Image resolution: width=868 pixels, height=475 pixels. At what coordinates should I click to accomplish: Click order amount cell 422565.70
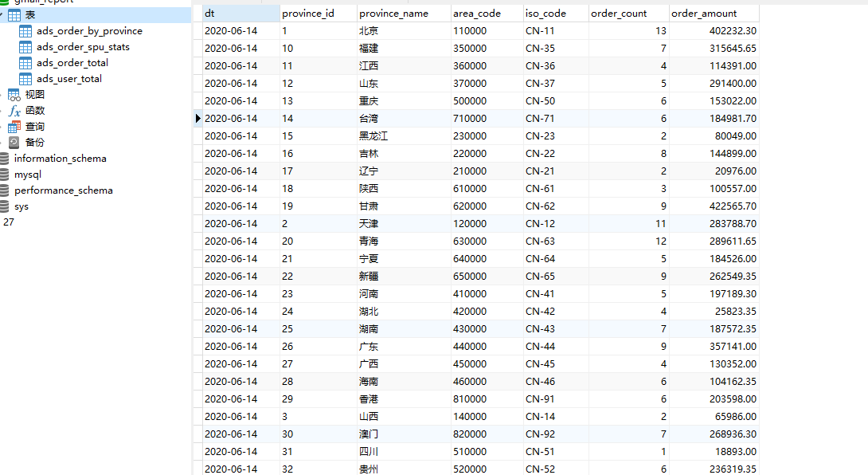tap(714, 206)
